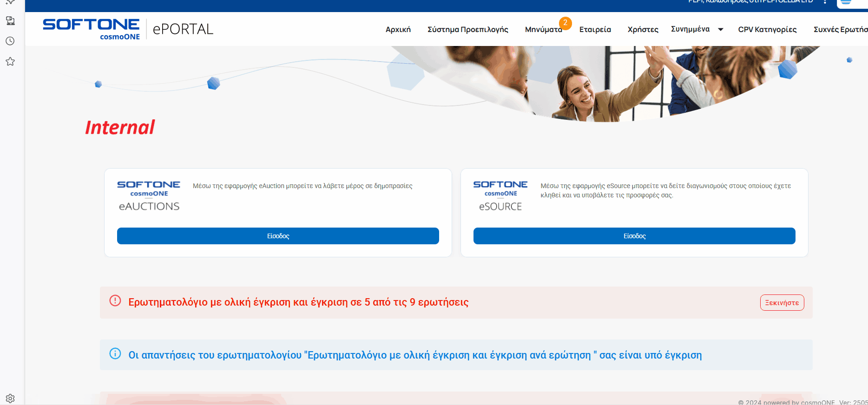Click the SOFTONE cosmoONE ePORTAL header logo
Screen dimensions: 868x405
point(128,29)
